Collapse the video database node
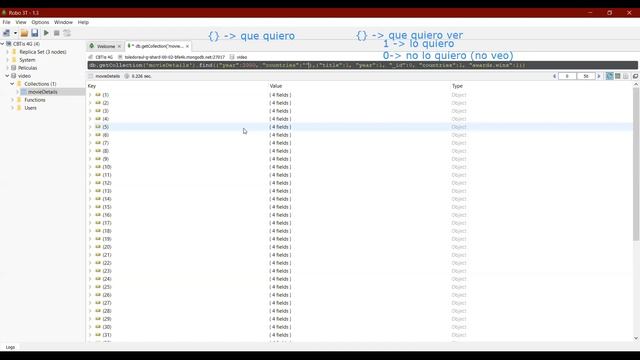Viewport: 640px width, 360px height. [x=7, y=76]
